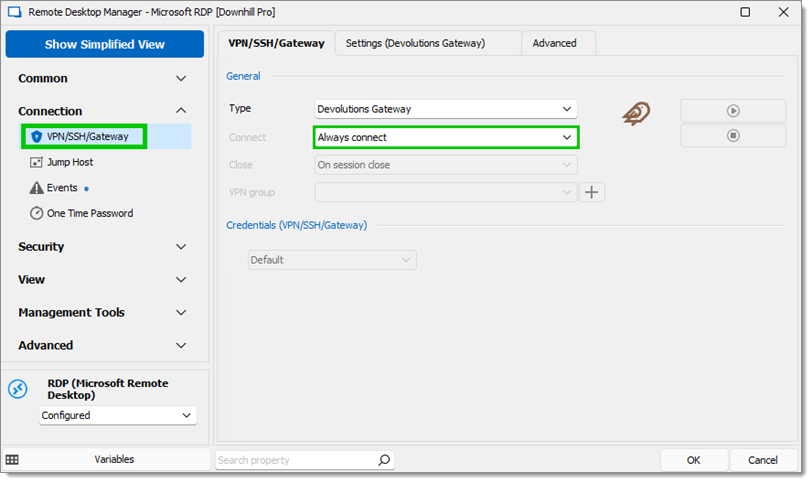Expand the Common section
The height and width of the screenshot is (483, 812).
(103, 79)
